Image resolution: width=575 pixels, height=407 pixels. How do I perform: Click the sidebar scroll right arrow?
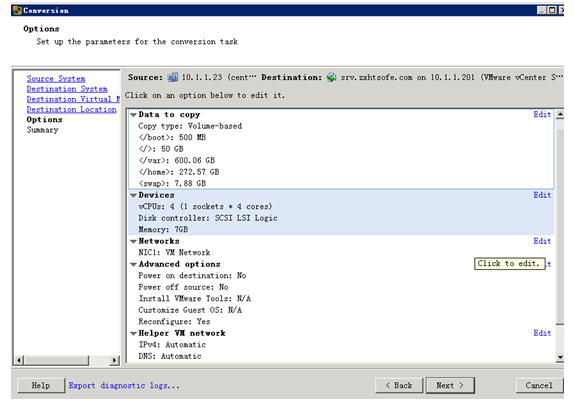[x=115, y=360]
